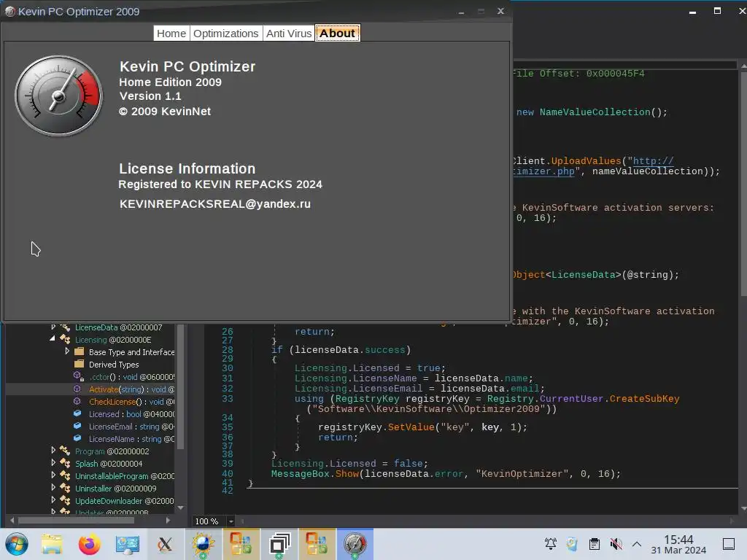Click the registered email KEVINREPACKSREAL@yandex.ru

pyautogui.click(x=215, y=204)
